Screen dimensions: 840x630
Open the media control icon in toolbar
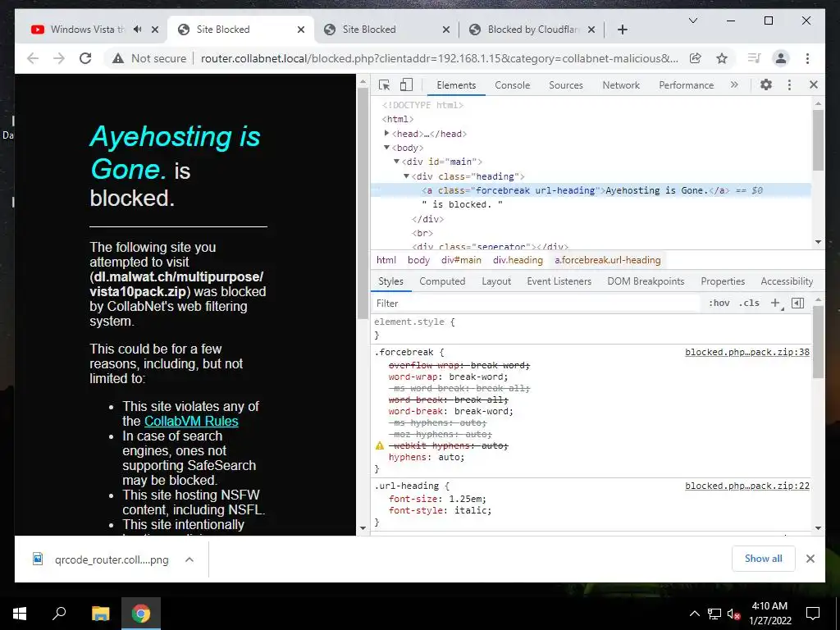coord(755,58)
